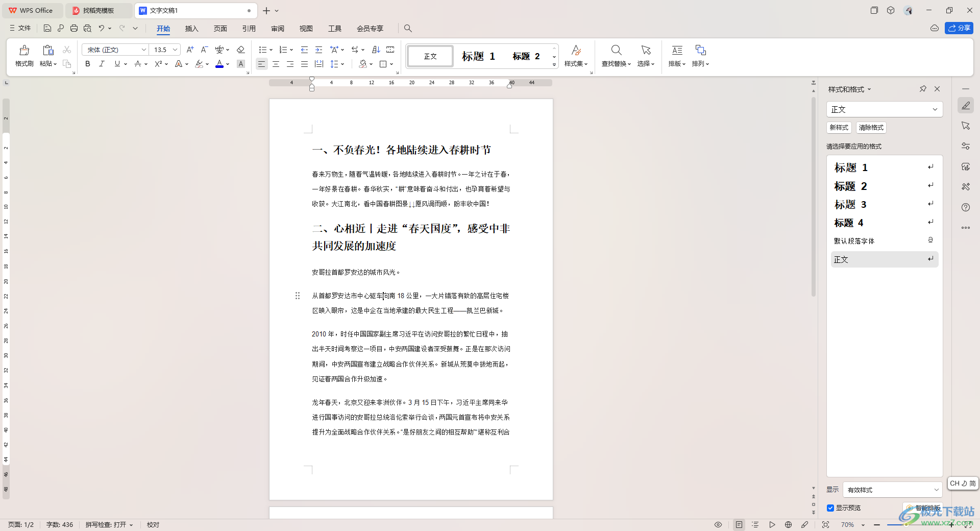Click the pencil edit icon in the right sidebar
Screen dimensions: 980x531
click(966, 105)
